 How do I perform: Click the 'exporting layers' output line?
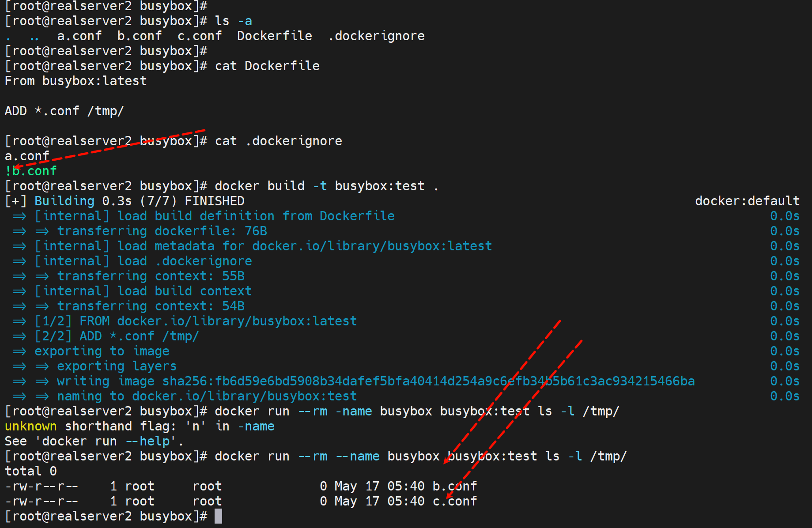(117, 366)
